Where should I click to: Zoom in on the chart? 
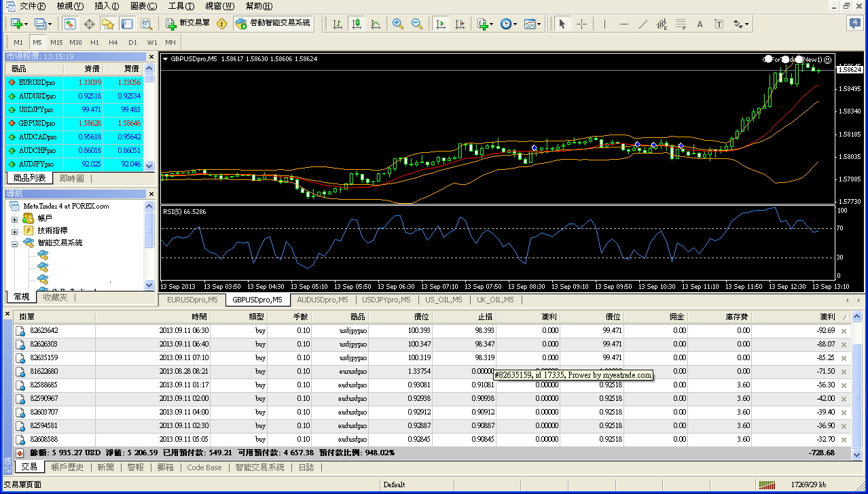pos(398,24)
